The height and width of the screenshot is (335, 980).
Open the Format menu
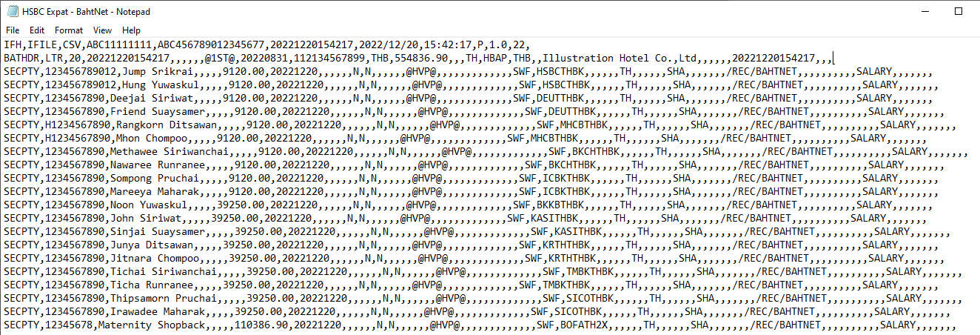69,30
